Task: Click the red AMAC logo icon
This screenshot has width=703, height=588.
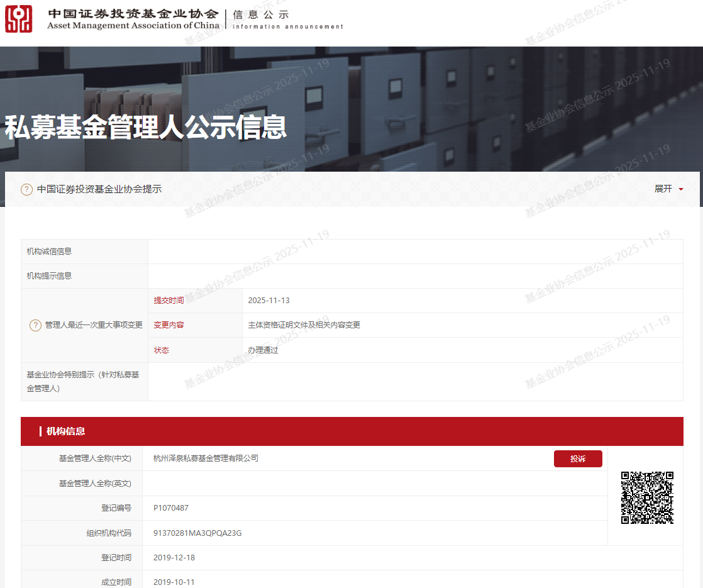Action: coord(19,19)
